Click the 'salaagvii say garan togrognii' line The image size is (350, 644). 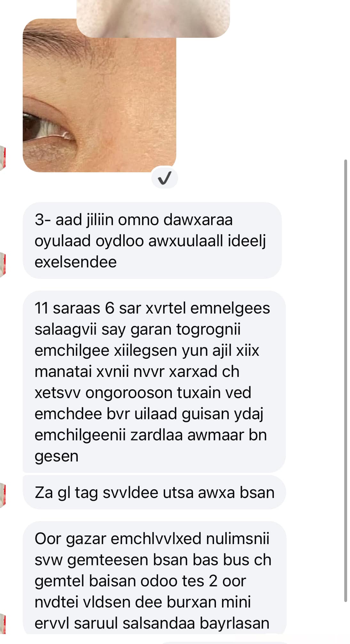[x=138, y=330]
